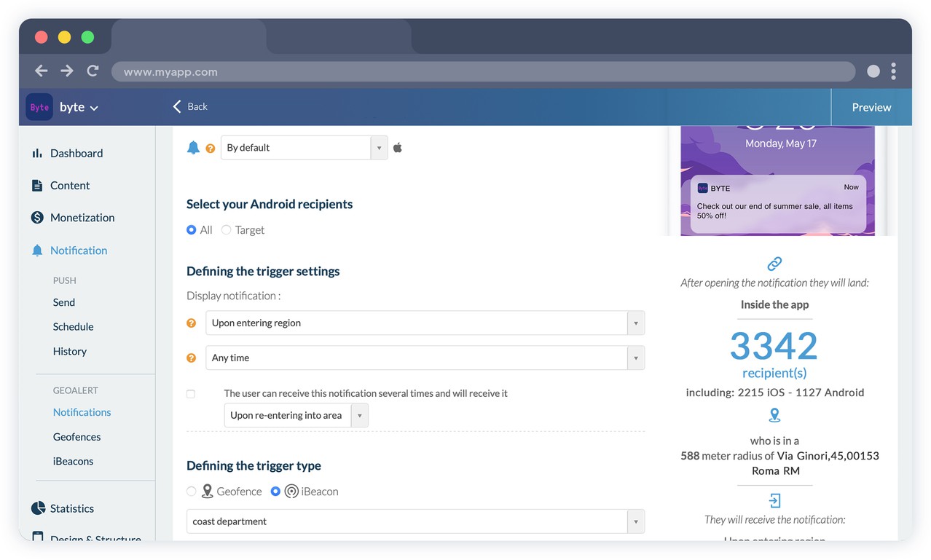Click the browser reload icon
The height and width of the screenshot is (560, 931).
point(93,71)
